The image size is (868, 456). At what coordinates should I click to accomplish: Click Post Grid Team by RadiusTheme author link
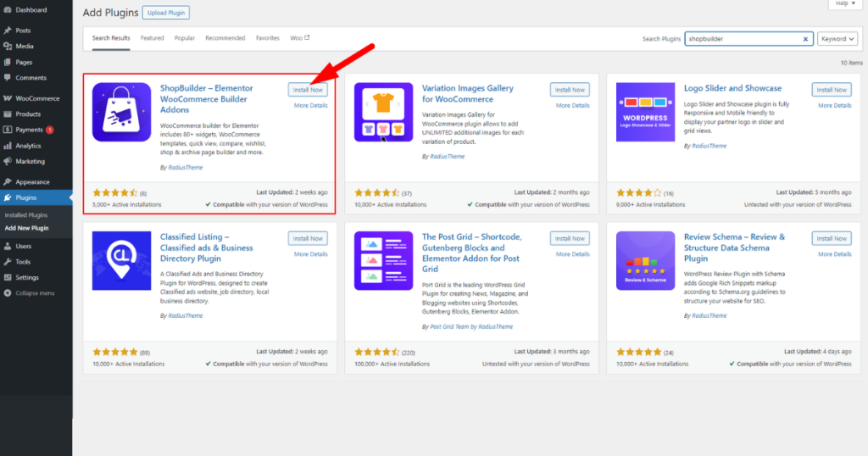tap(471, 327)
